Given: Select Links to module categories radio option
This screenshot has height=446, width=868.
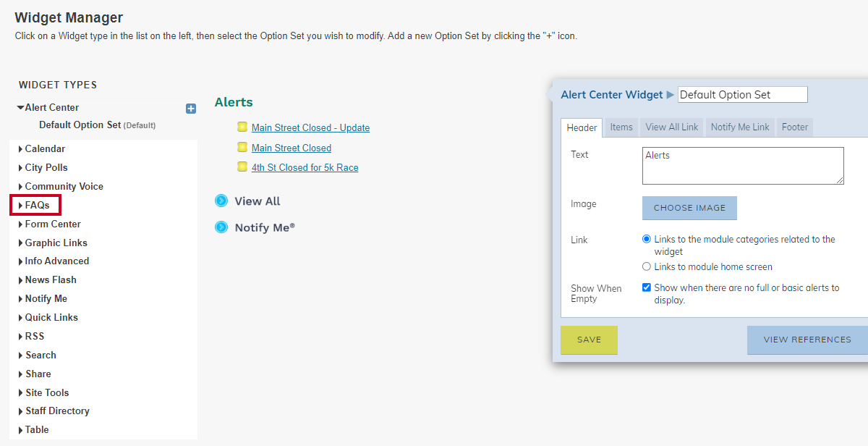Looking at the screenshot, I should (x=647, y=239).
